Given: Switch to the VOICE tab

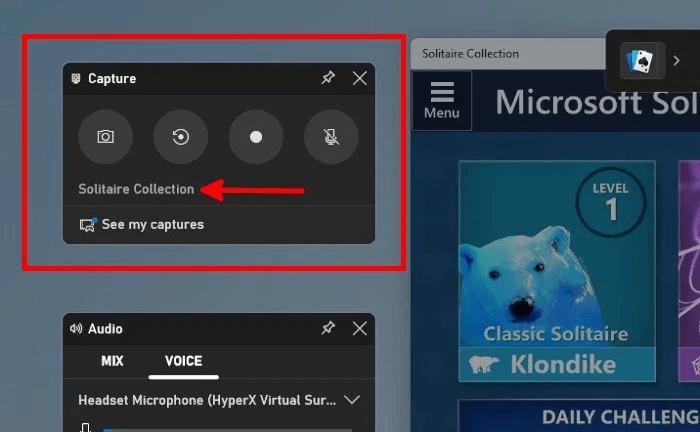Looking at the screenshot, I should click(183, 361).
